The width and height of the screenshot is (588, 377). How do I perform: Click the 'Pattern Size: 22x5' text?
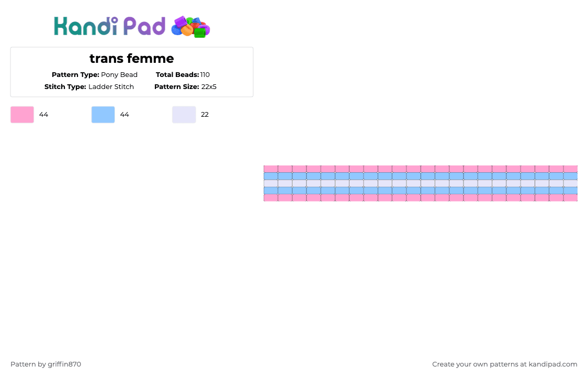tap(185, 87)
